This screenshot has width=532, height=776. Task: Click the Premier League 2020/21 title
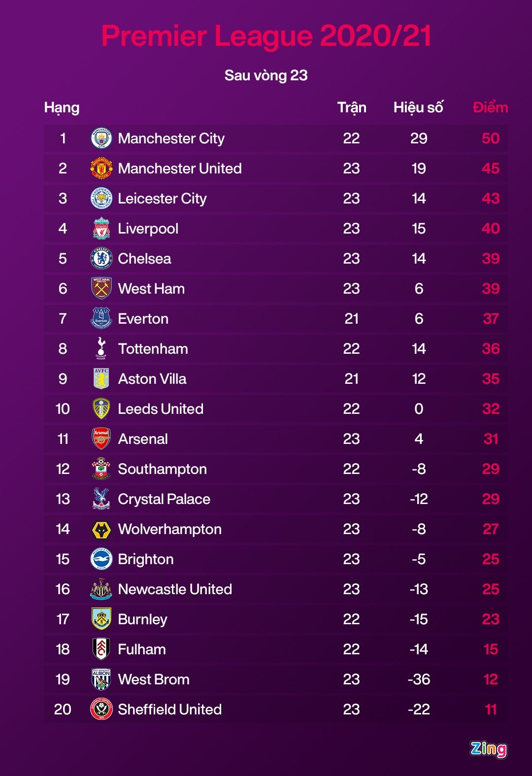[266, 36]
